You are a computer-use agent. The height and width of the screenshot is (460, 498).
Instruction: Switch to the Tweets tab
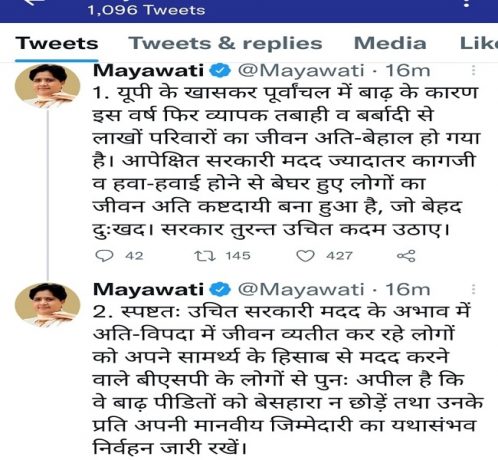(x=57, y=43)
